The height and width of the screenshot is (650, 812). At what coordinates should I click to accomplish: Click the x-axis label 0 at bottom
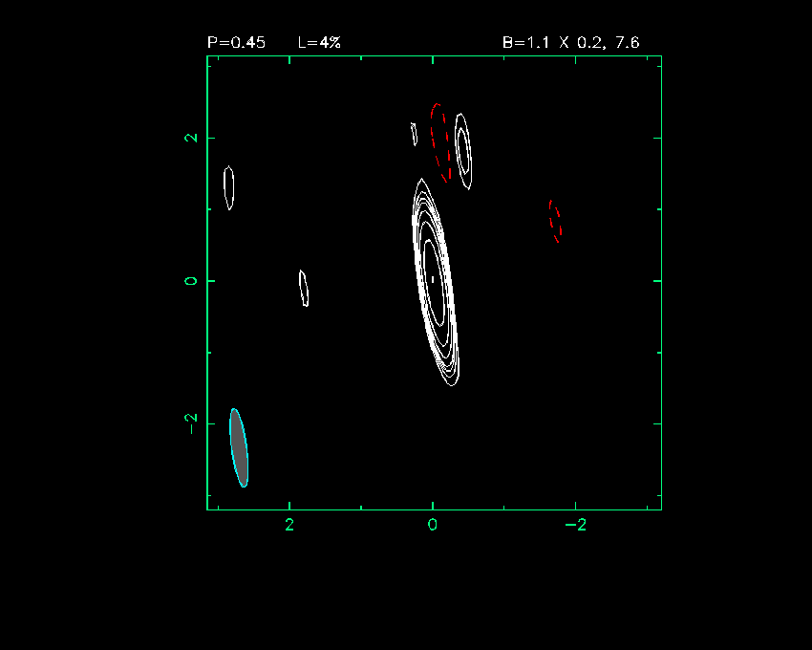pyautogui.click(x=433, y=525)
